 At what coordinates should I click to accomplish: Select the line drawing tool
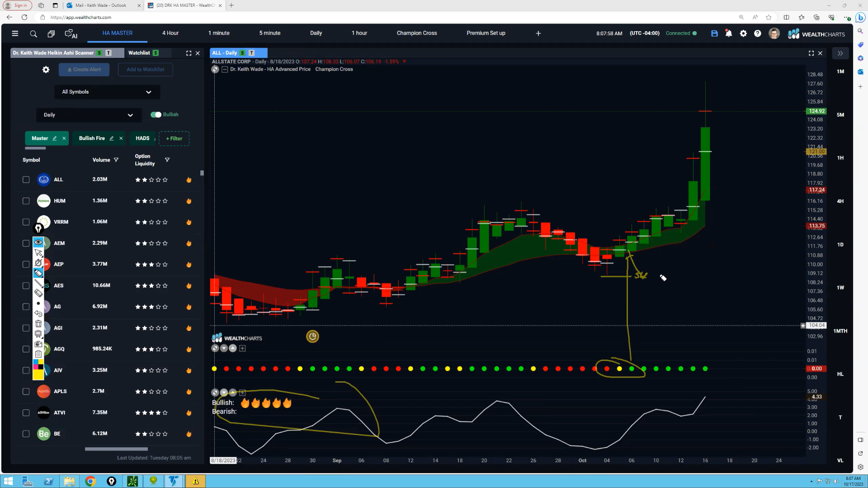[38, 283]
